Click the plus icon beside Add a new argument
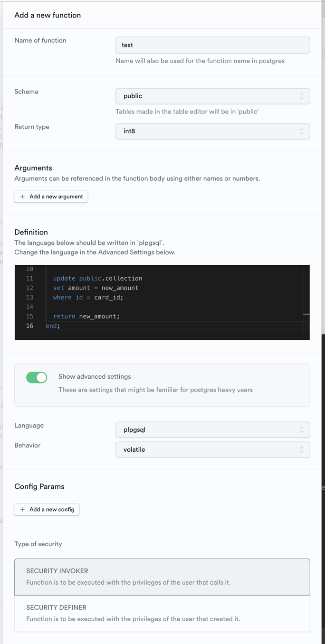The width and height of the screenshot is (325, 644). tap(22, 196)
